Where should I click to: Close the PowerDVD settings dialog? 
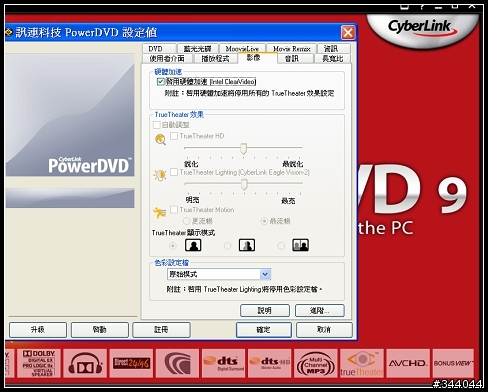tap(348, 33)
